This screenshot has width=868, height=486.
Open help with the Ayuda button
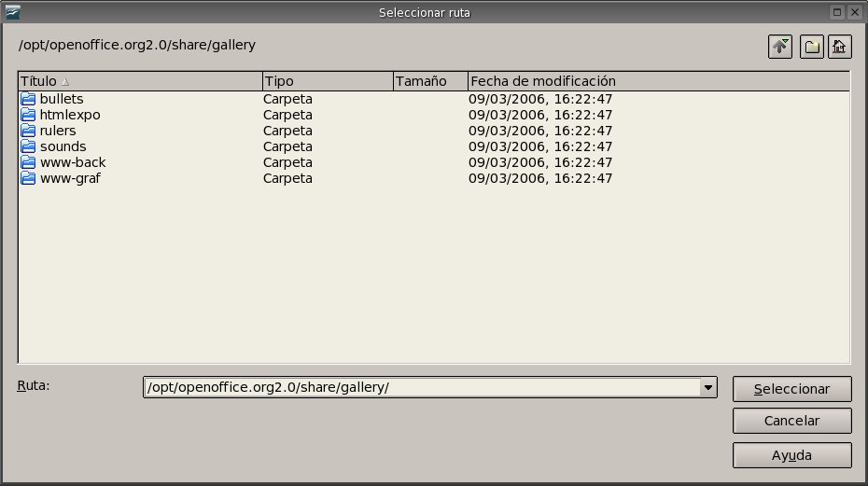[791, 455]
